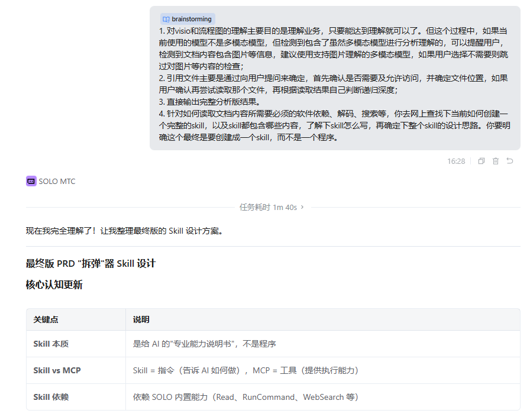Click user message point 1 about visio
Viewport: 530px width, 420px height.
[334, 49]
